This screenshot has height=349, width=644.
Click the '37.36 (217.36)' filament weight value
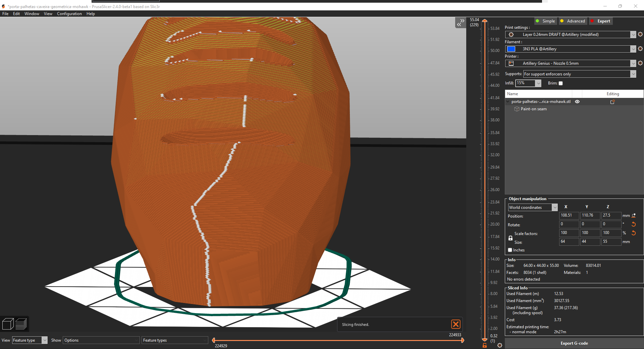tap(566, 308)
